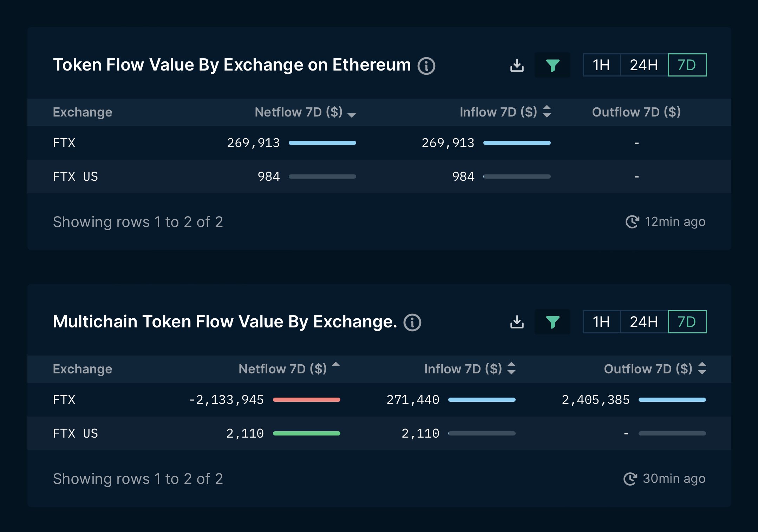Click the download icon on the Multichain table
The width and height of the screenshot is (758, 532).
click(x=517, y=322)
